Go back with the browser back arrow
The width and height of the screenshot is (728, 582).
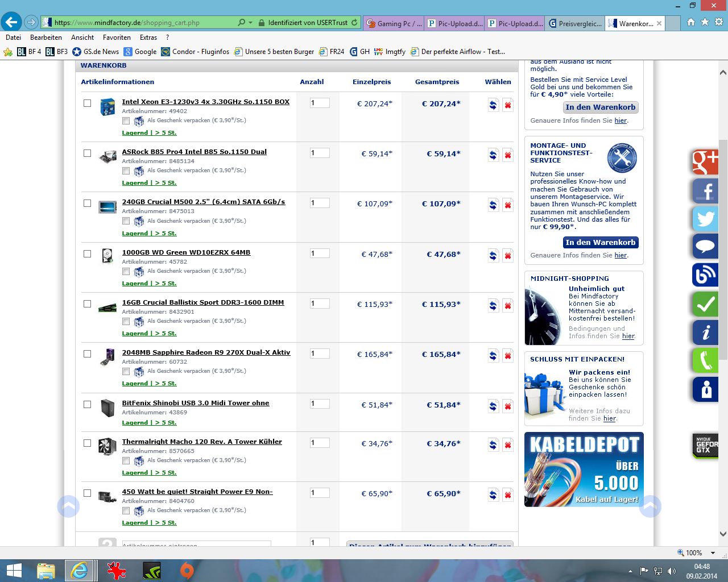point(11,23)
